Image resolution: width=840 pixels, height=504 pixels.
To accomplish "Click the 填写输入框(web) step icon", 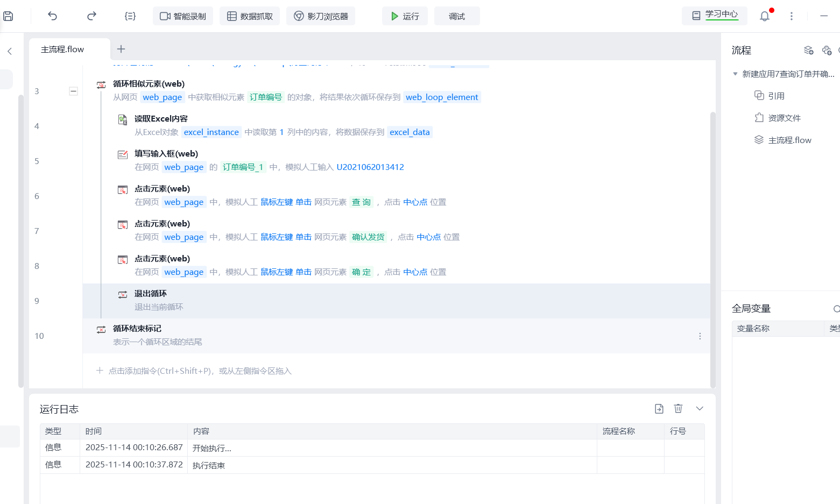I will [x=123, y=154].
